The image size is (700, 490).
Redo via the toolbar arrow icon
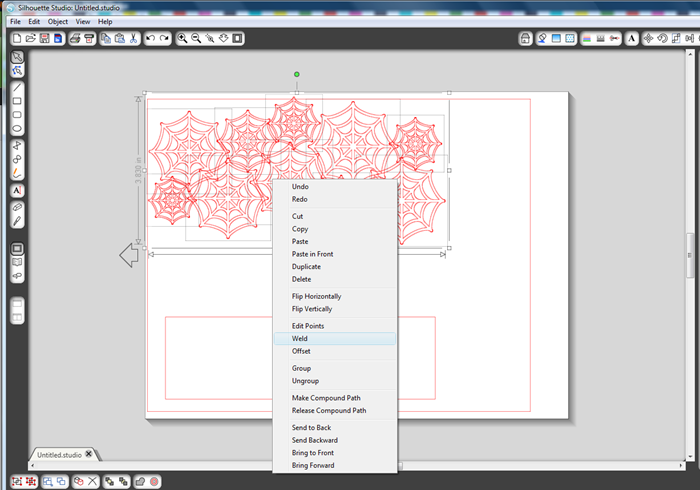coord(164,38)
